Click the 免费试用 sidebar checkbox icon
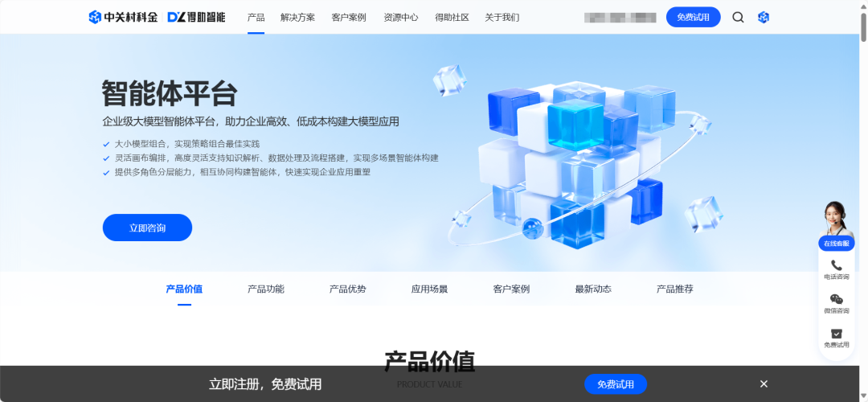868x402 pixels. (x=837, y=334)
